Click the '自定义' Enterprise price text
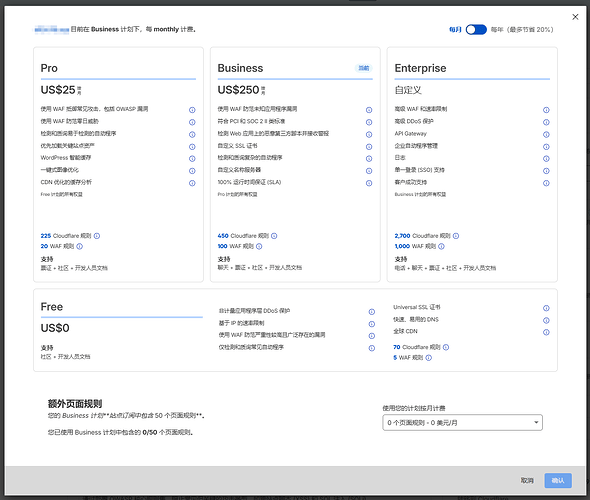This screenshot has width=590, height=500. [x=408, y=90]
